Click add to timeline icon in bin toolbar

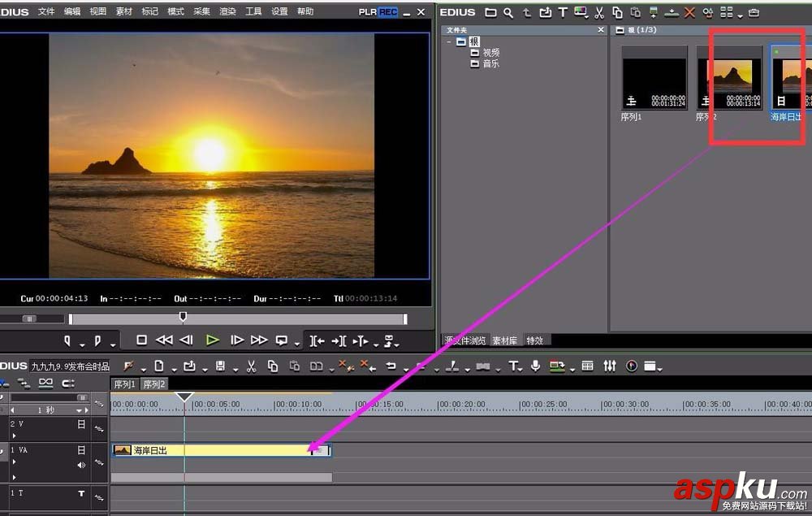click(672, 13)
